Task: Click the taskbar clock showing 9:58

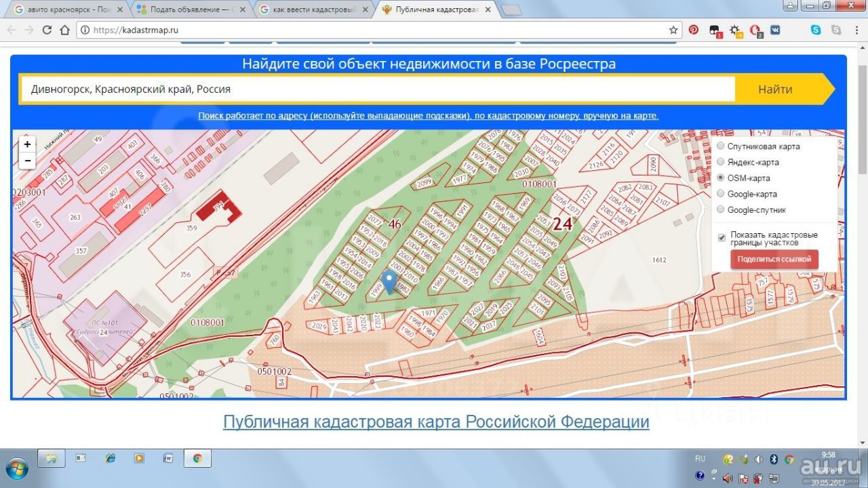Action: [x=828, y=455]
